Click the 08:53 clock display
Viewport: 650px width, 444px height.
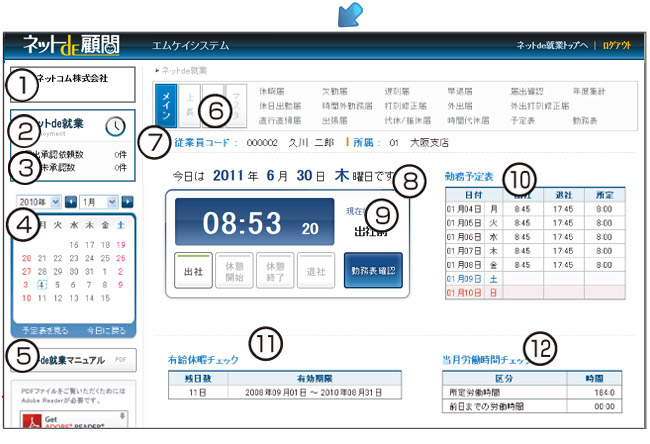[x=255, y=222]
